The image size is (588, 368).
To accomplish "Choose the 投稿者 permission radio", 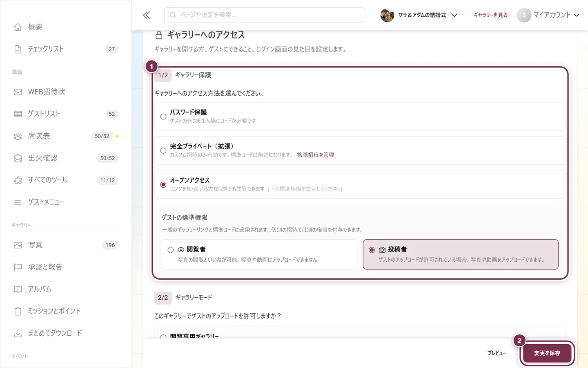I will (372, 250).
